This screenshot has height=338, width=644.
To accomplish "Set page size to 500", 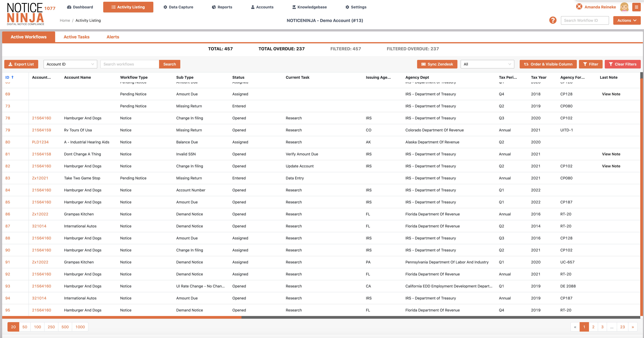I will click(x=65, y=327).
